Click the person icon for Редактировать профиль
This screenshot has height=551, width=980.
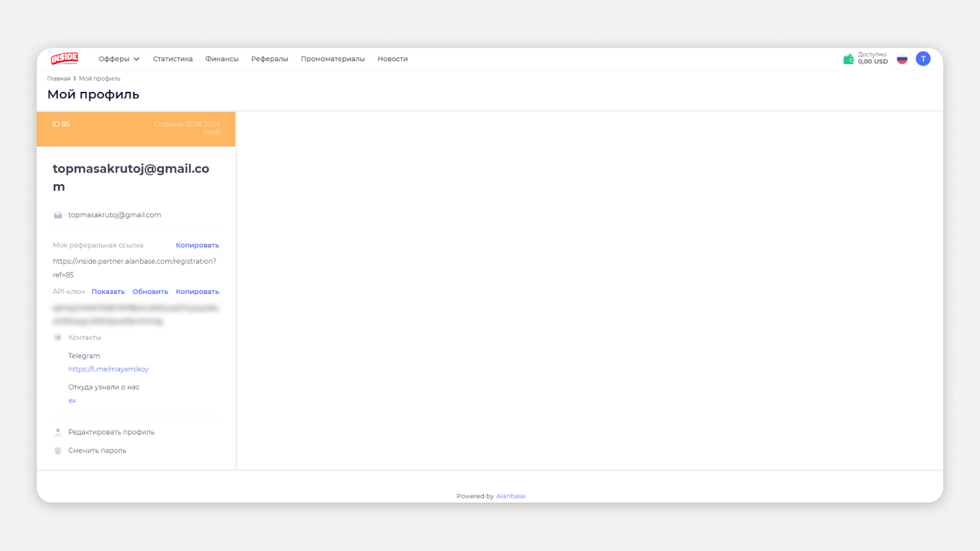(58, 432)
